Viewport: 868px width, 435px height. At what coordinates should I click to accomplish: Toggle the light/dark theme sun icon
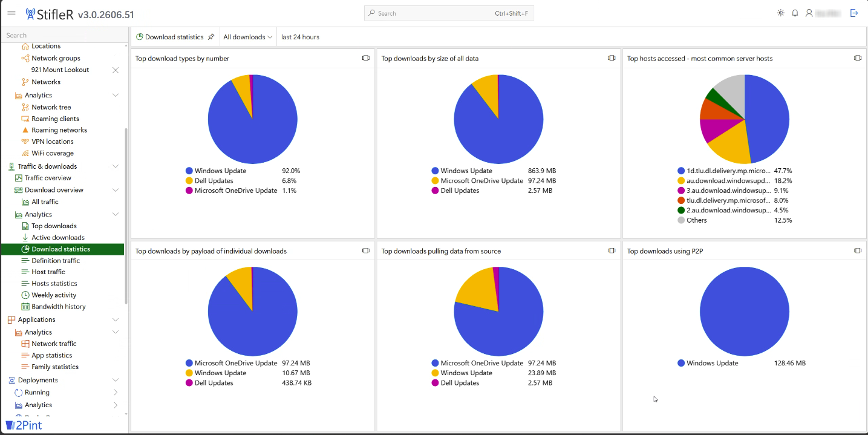781,13
